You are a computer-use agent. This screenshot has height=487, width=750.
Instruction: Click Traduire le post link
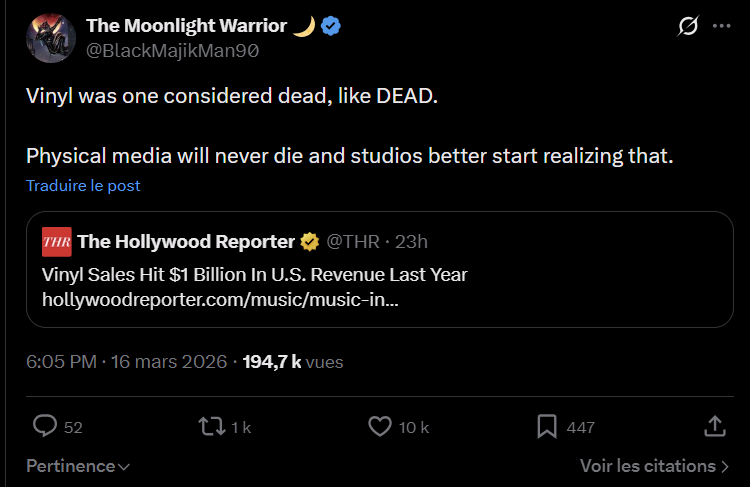[83, 185]
